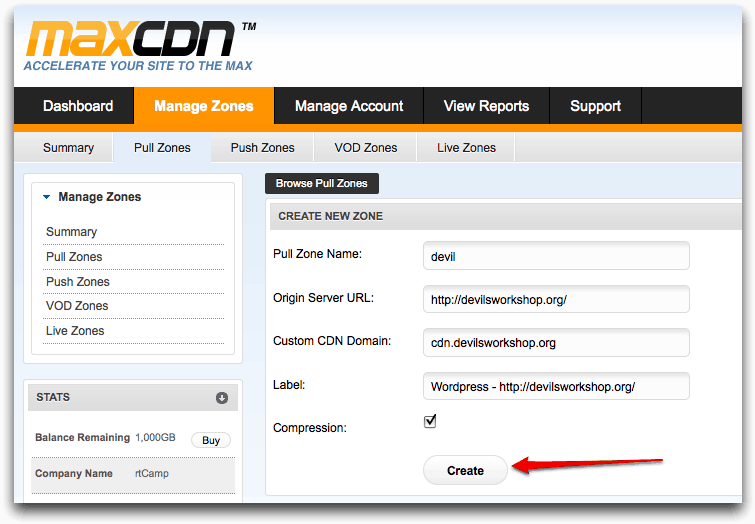Go to Manage Account tab
Viewport: 755px width, 524px height.
tap(349, 106)
